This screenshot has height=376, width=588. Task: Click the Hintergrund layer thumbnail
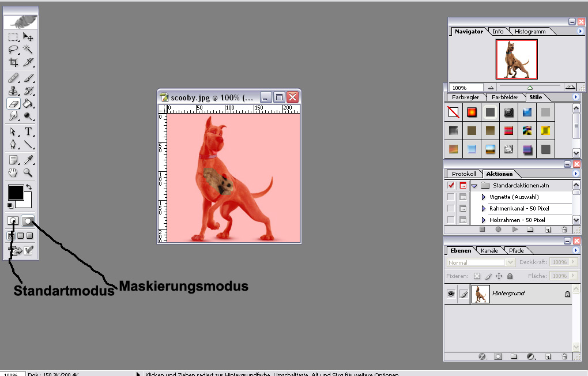click(x=480, y=294)
